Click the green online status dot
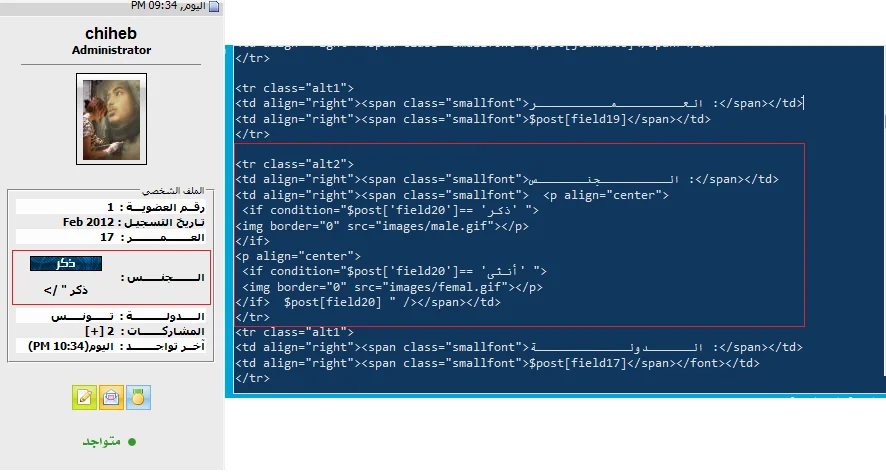886x475 pixels. tap(131, 441)
